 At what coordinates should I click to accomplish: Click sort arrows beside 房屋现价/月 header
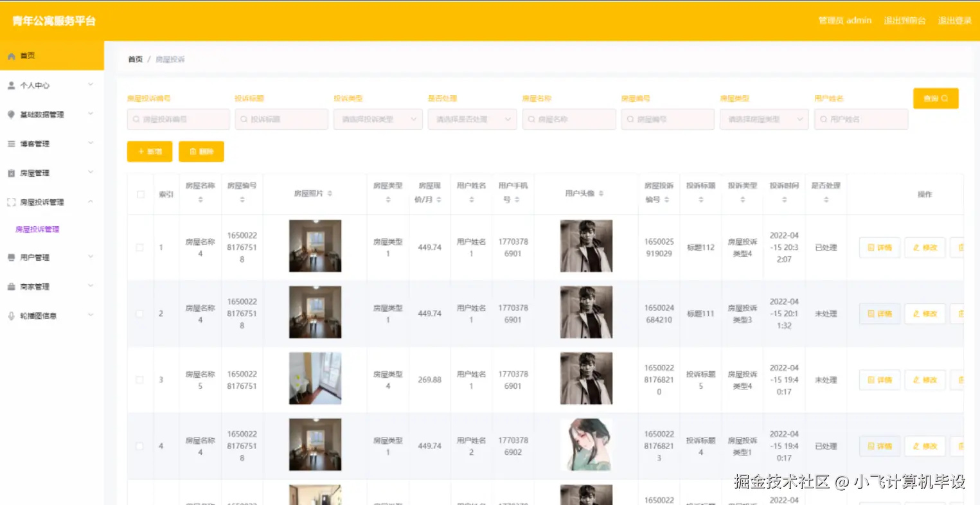(x=439, y=200)
